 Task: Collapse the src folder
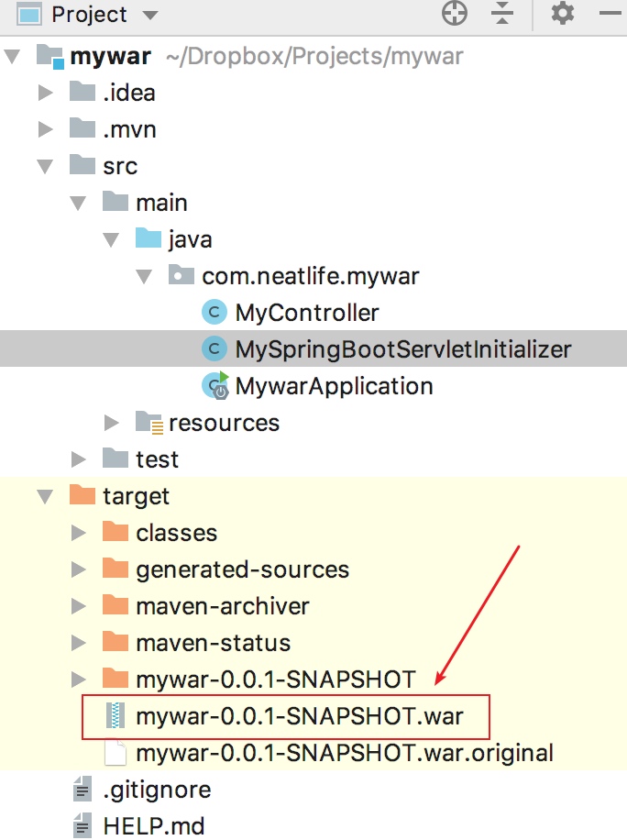pyautogui.click(x=46, y=166)
